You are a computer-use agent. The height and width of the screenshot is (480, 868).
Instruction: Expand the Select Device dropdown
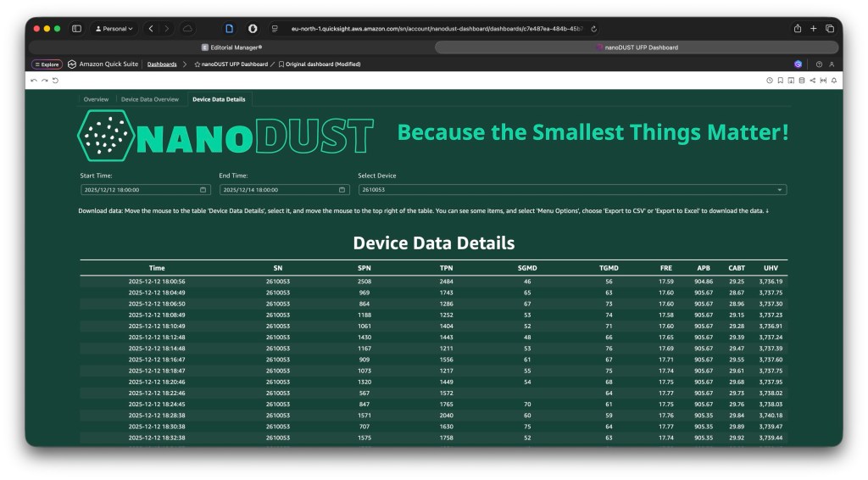[780, 190]
